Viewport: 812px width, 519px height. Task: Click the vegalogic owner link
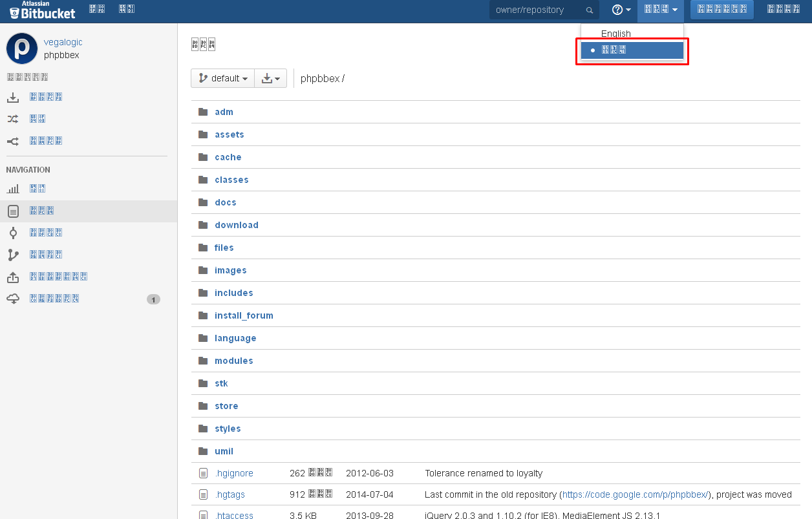63,42
